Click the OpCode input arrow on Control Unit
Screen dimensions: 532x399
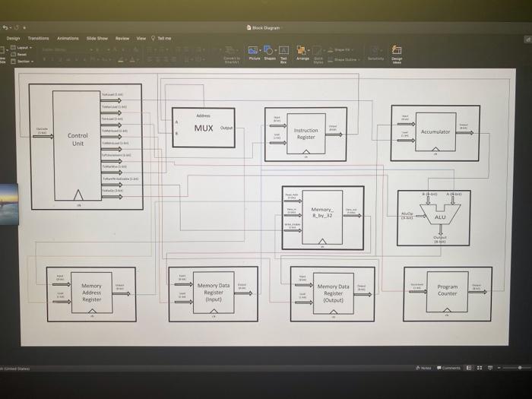pyautogui.click(x=43, y=136)
